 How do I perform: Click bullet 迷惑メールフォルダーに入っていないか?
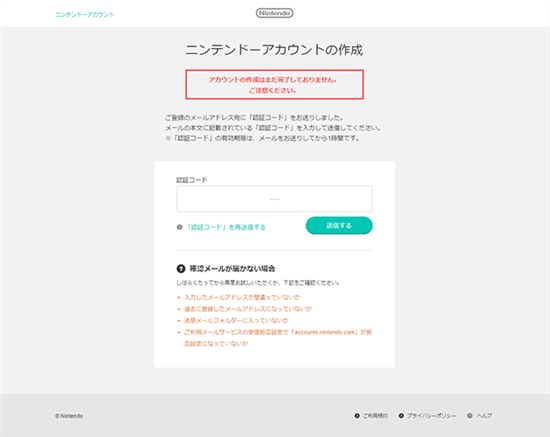click(x=236, y=321)
